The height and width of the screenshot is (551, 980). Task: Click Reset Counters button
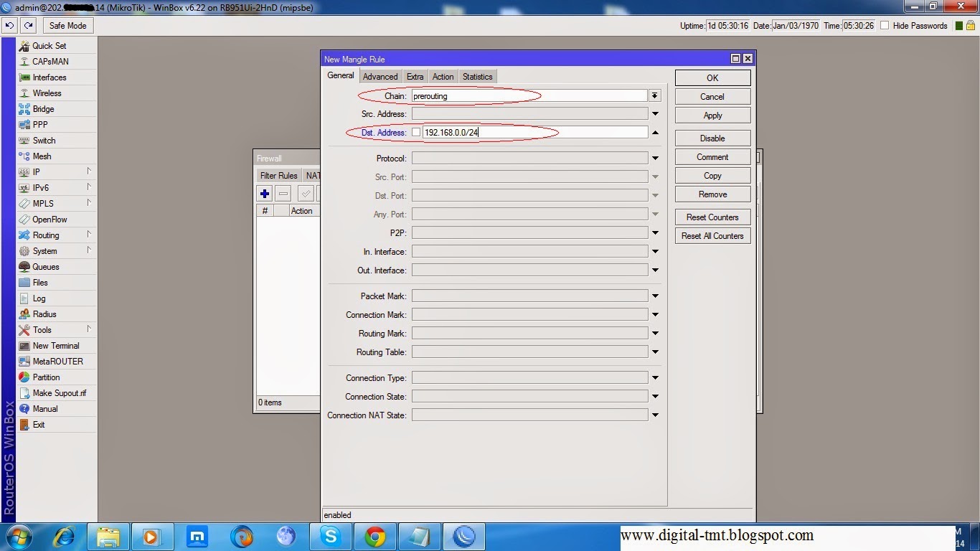712,217
